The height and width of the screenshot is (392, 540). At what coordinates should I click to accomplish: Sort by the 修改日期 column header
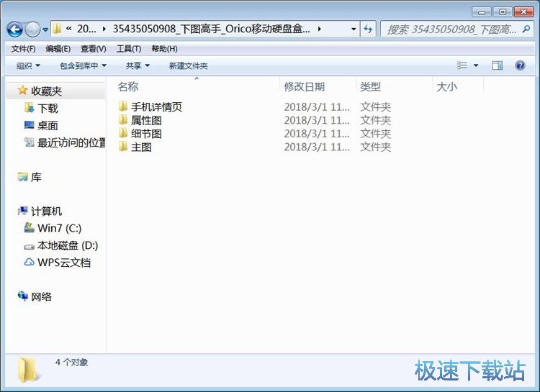(305, 87)
